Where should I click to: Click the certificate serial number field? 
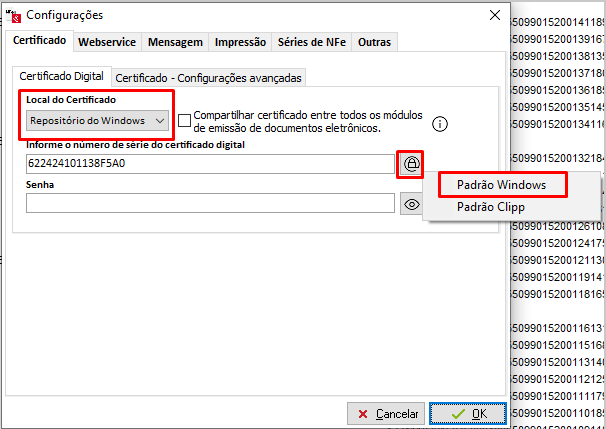point(210,164)
